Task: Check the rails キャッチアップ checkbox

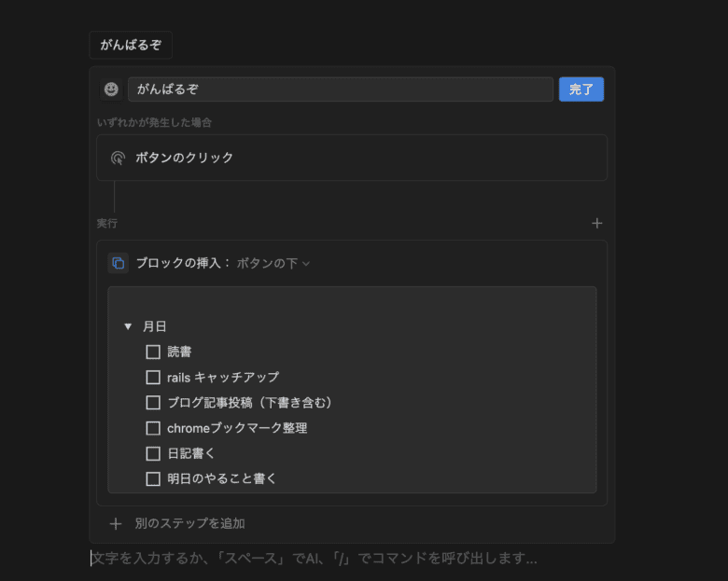Action: tap(153, 378)
